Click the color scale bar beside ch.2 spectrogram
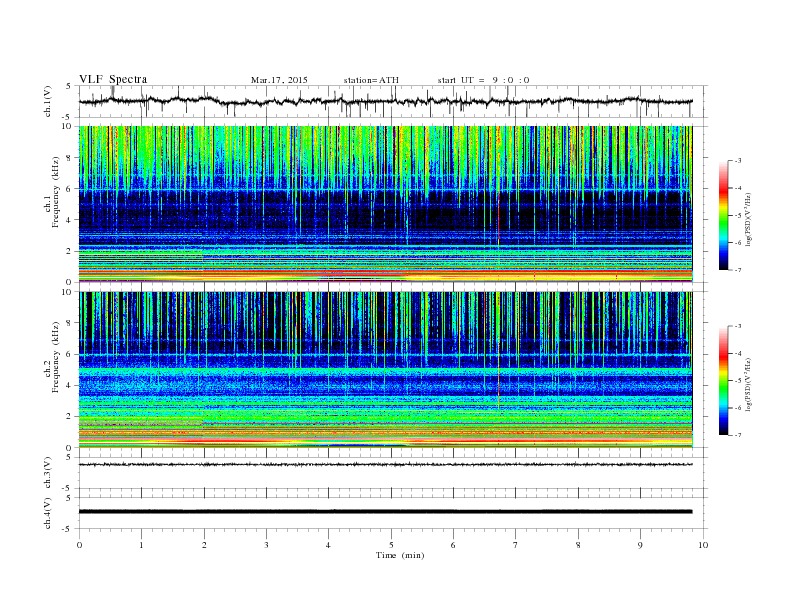792x612 pixels. click(x=724, y=381)
